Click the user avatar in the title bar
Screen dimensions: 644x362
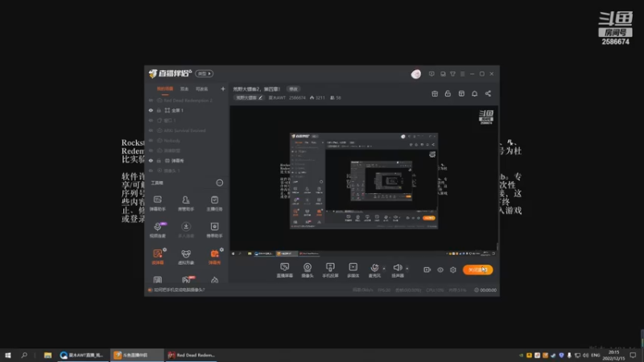[x=415, y=74]
